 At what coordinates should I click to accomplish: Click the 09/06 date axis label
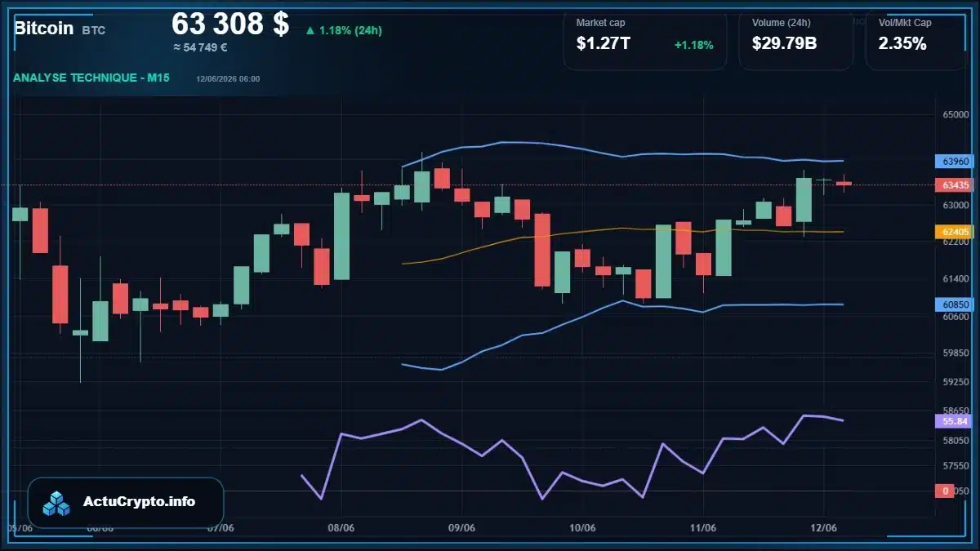462,528
